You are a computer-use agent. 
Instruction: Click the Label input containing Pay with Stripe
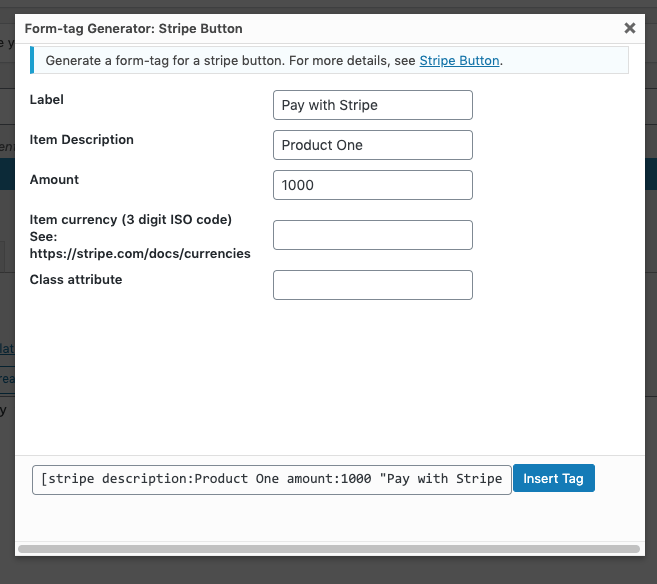pyautogui.click(x=372, y=105)
